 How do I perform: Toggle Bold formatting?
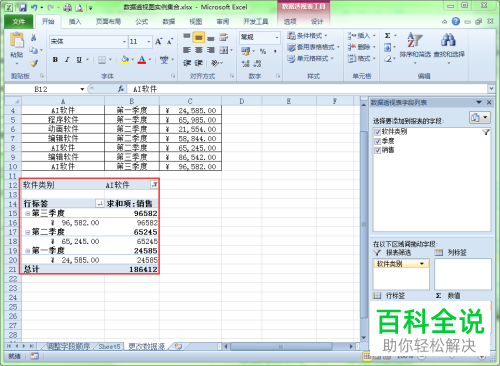coord(55,60)
